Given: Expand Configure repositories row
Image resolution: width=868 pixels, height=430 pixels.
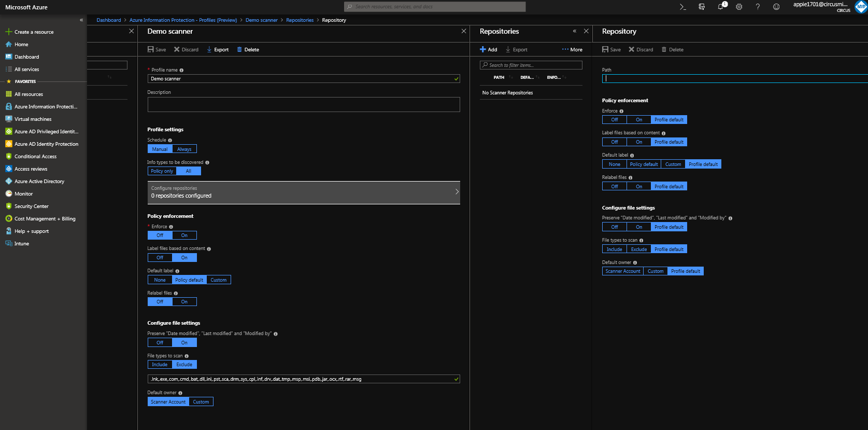Looking at the screenshot, I should [304, 192].
